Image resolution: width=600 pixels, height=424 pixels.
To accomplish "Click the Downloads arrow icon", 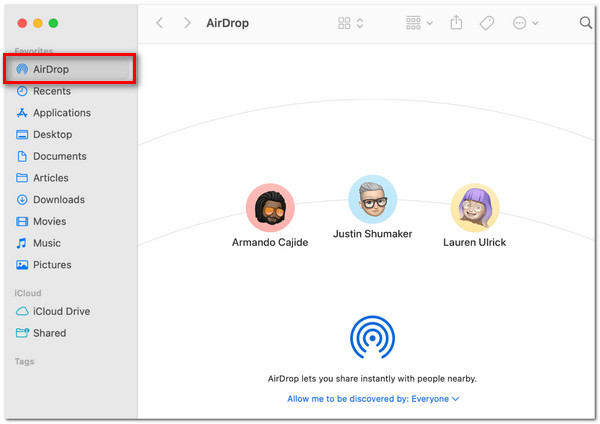I will [x=22, y=200].
